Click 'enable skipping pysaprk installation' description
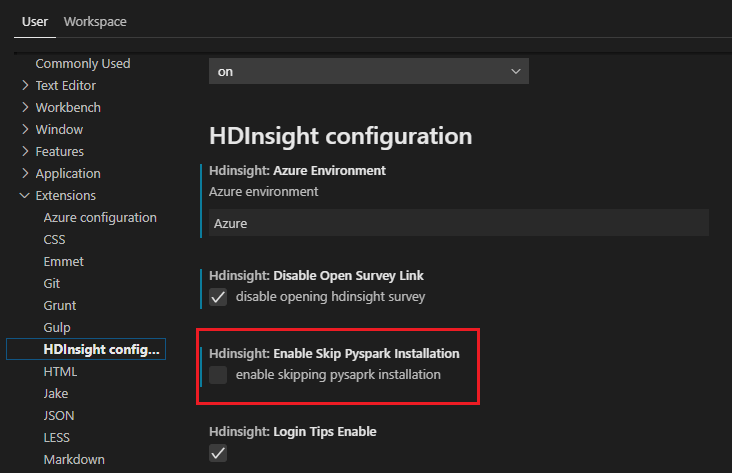Screen dimensions: 732x473 338,375
